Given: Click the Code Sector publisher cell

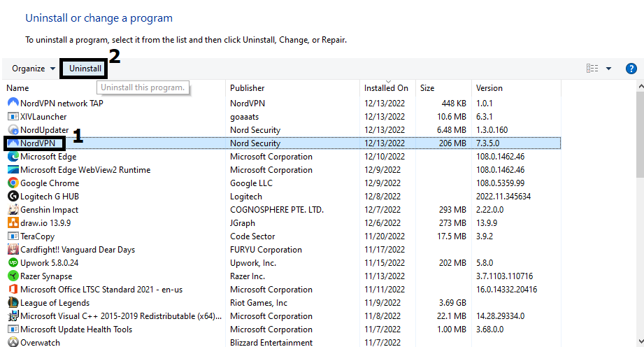Looking at the screenshot, I should click(252, 236).
